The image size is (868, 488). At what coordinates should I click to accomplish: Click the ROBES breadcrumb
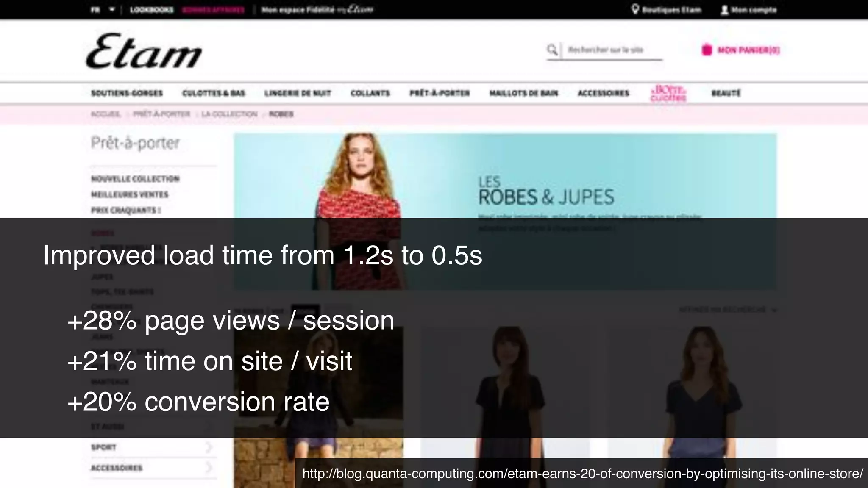pos(281,114)
